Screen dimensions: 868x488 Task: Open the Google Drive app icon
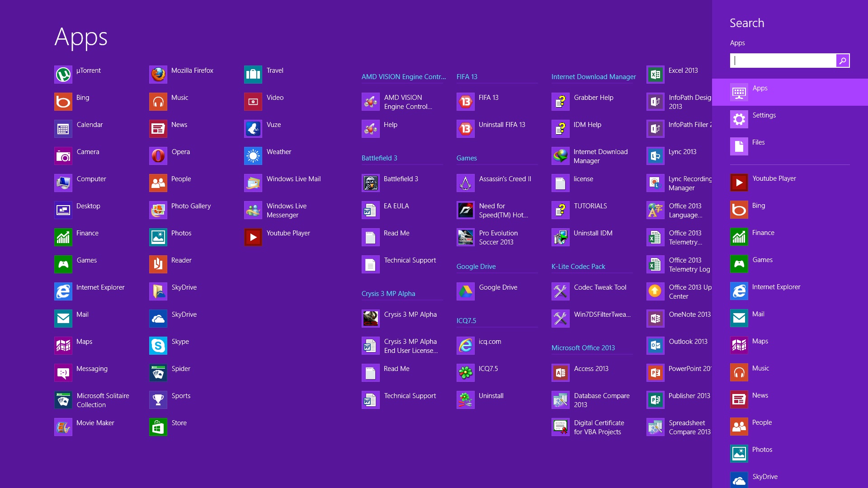(x=466, y=291)
